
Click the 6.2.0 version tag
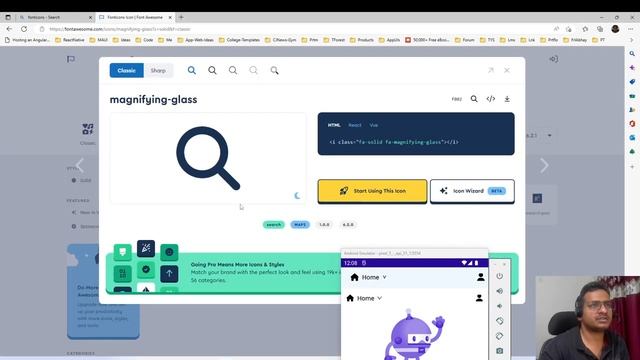click(348, 224)
